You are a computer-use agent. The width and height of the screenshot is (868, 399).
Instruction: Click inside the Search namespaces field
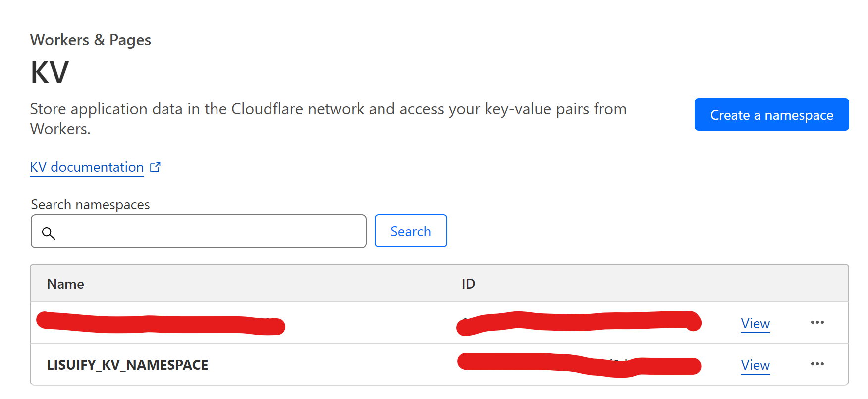coord(198,231)
